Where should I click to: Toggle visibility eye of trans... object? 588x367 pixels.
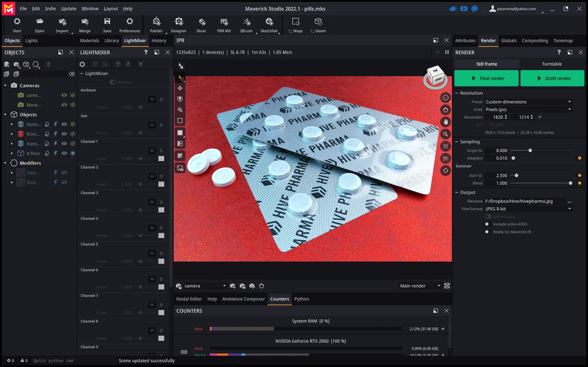64,144
